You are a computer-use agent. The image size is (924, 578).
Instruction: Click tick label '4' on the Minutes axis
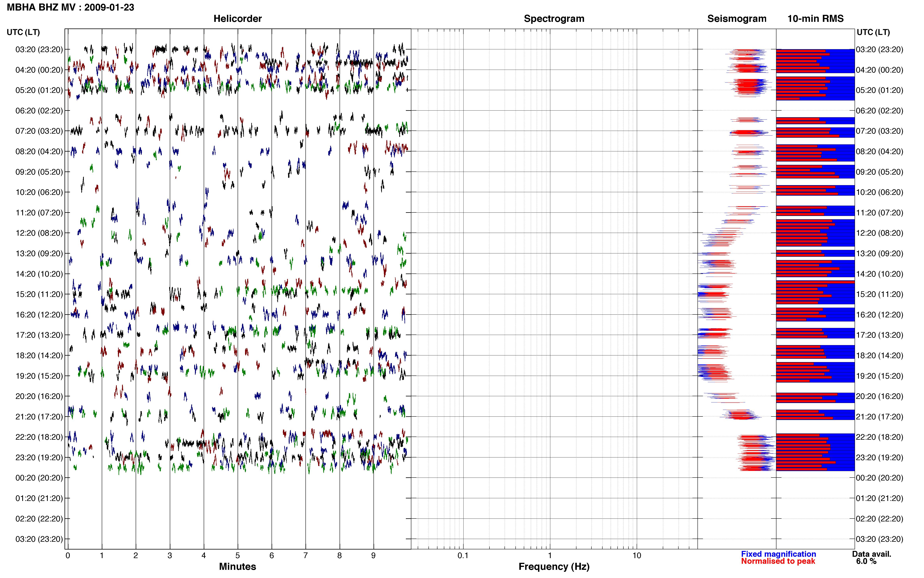(x=204, y=555)
